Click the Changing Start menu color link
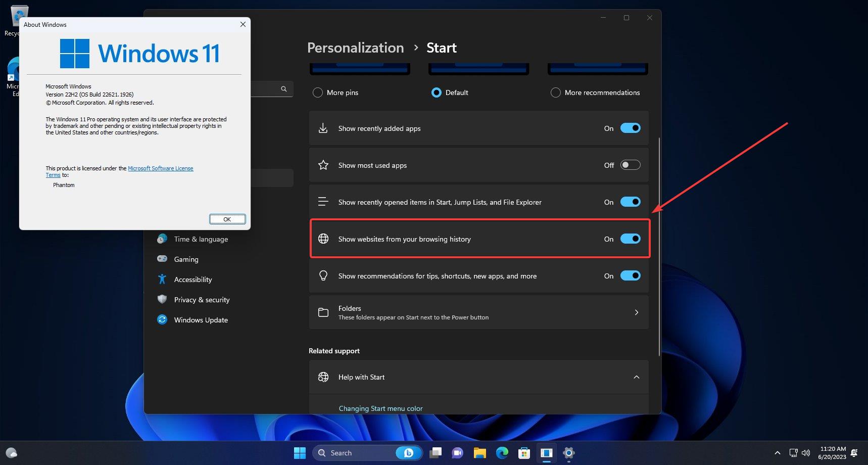 click(x=380, y=408)
